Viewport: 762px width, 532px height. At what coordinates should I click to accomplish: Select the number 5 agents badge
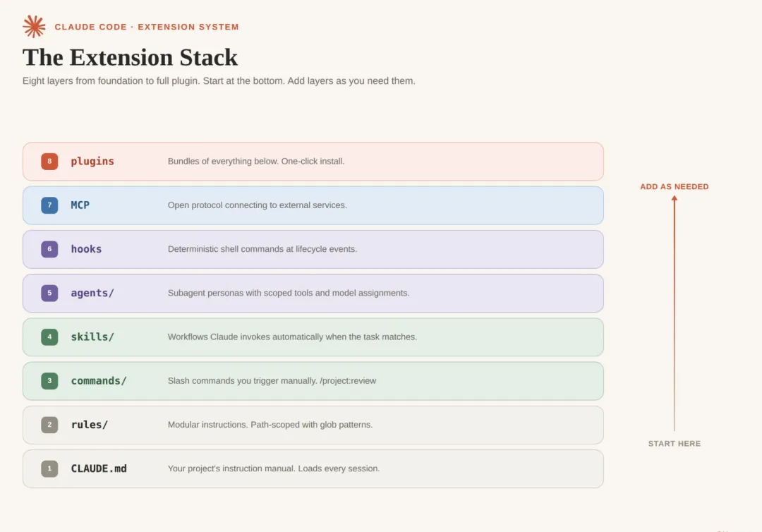pos(49,293)
